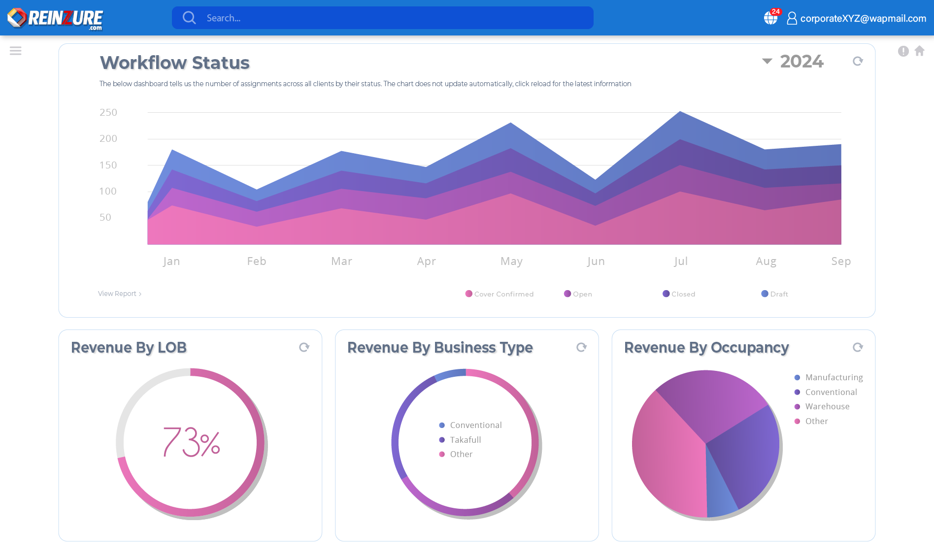This screenshot has width=934, height=560.
Task: Reload the Workflow Status chart
Action: [x=858, y=61]
